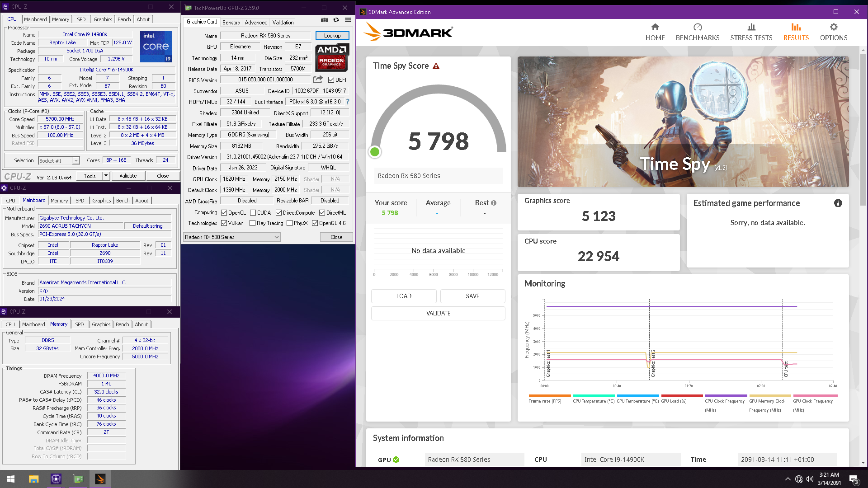868x488 pixels.
Task: Click the CPU-Z Close button
Action: pos(163,176)
